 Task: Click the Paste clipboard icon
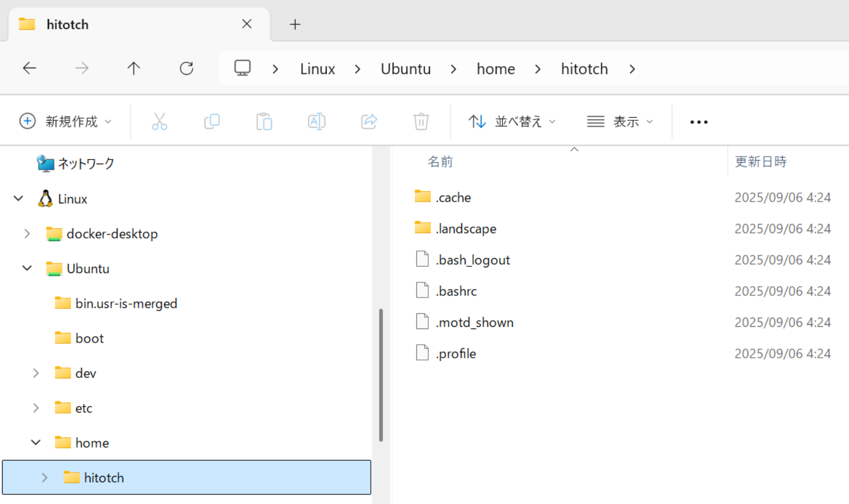(264, 121)
